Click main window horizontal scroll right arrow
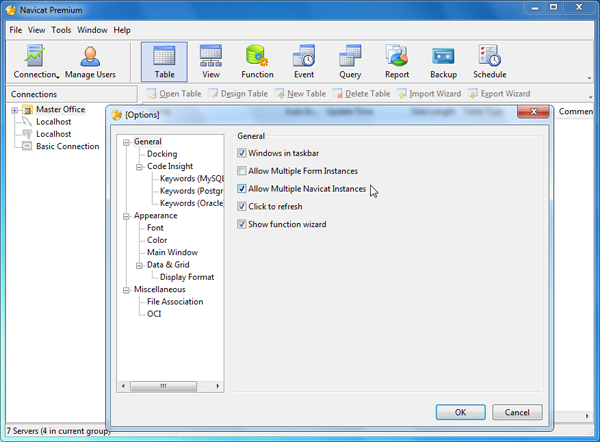The height and width of the screenshot is (442, 600). coord(587,416)
